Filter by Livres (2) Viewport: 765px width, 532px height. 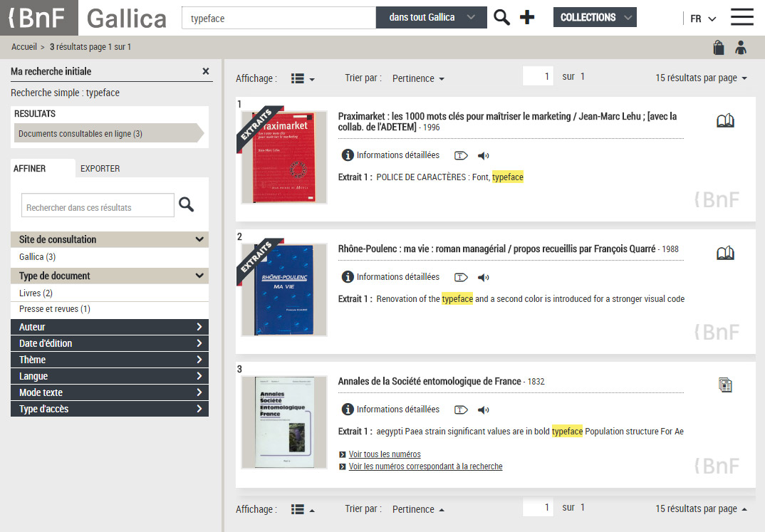(36, 293)
